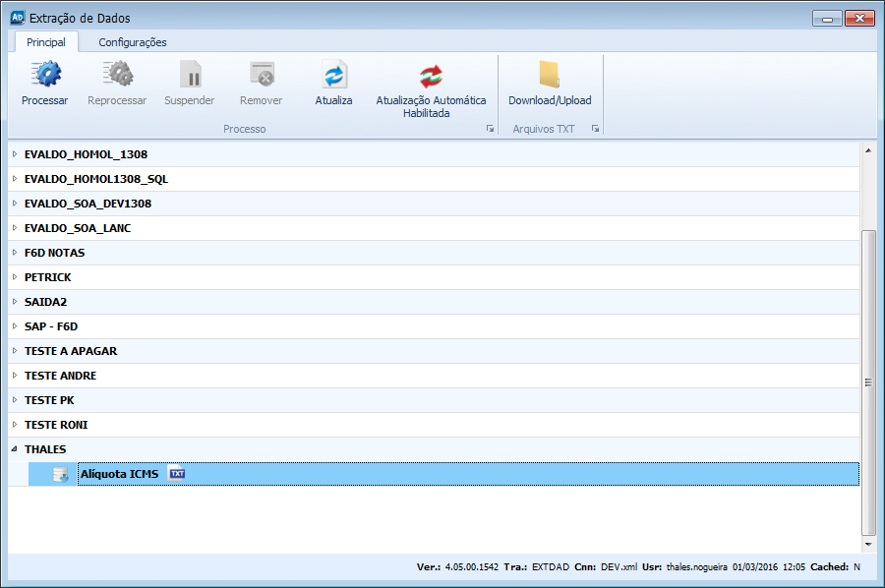Expand the SAP - F6D group
The width and height of the screenshot is (885, 588).
pyautogui.click(x=15, y=326)
